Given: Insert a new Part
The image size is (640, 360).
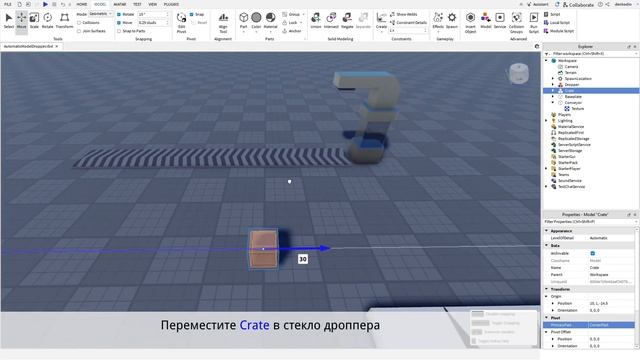Looking at the screenshot, I should point(243,21).
